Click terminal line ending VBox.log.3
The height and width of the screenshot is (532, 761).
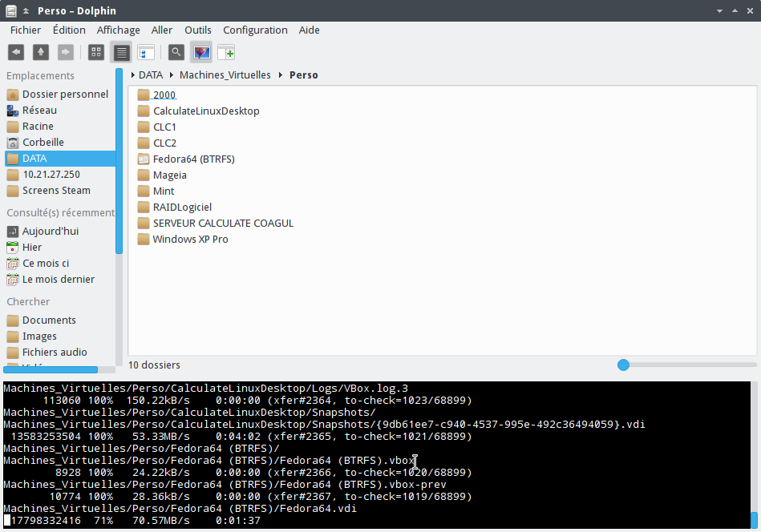tap(206, 389)
